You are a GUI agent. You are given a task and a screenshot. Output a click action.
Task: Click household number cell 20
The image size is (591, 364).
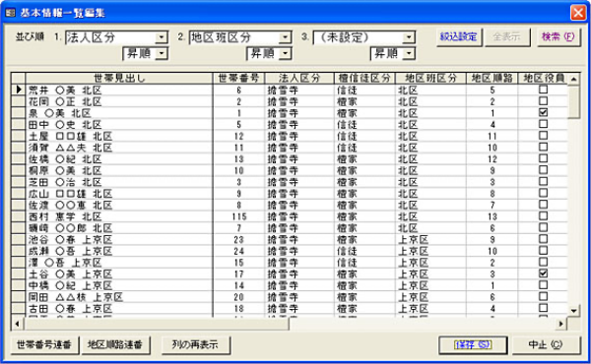pyautogui.click(x=238, y=297)
